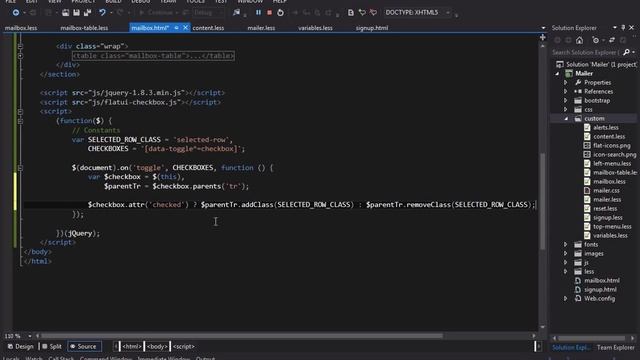Switch to Split view
Viewport: 640px width, 360px height.
coord(52,347)
